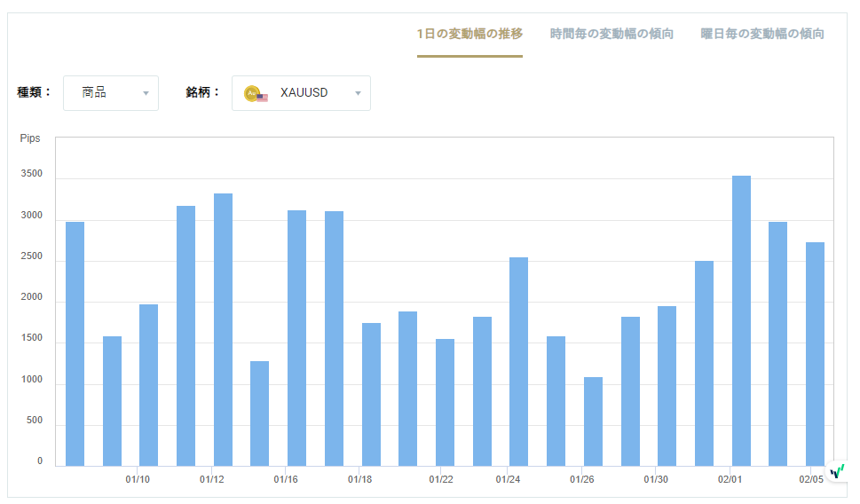Switch to 時間毎の変動幅の傾向 tab
The height and width of the screenshot is (504, 860).
tap(611, 34)
